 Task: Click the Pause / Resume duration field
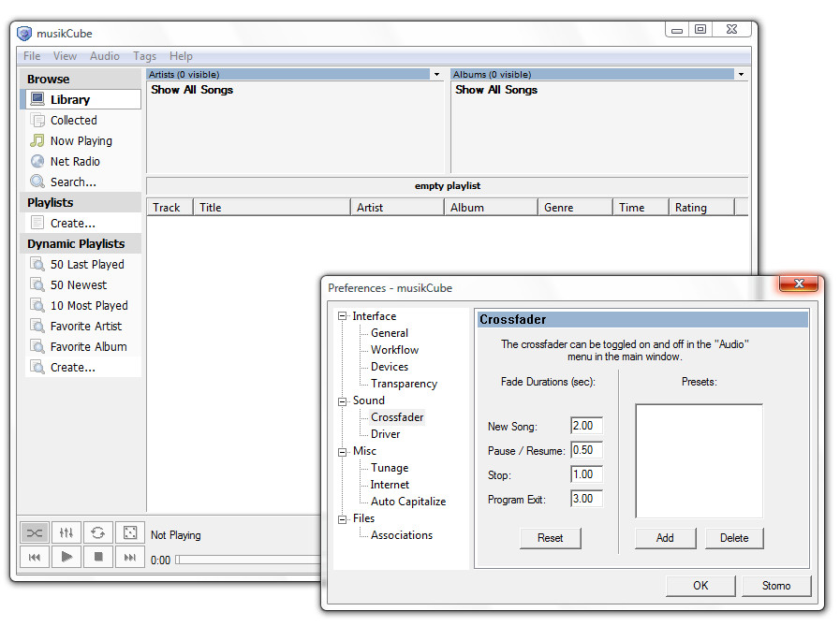(586, 450)
